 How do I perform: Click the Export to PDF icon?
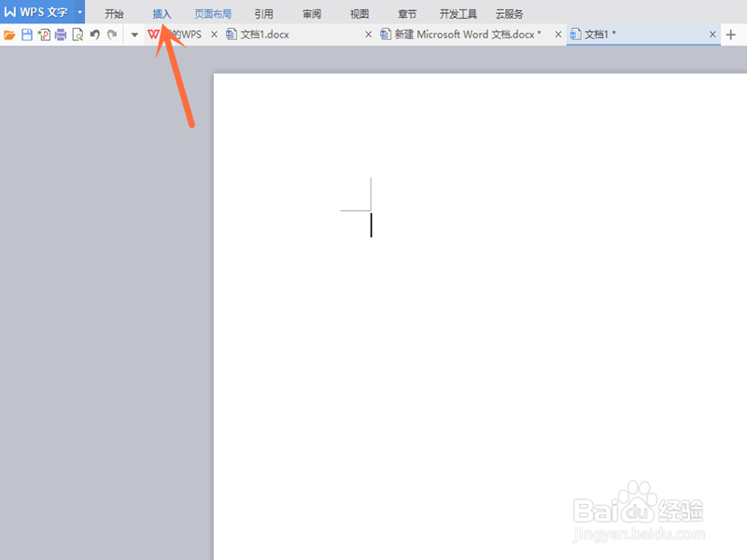tap(44, 35)
